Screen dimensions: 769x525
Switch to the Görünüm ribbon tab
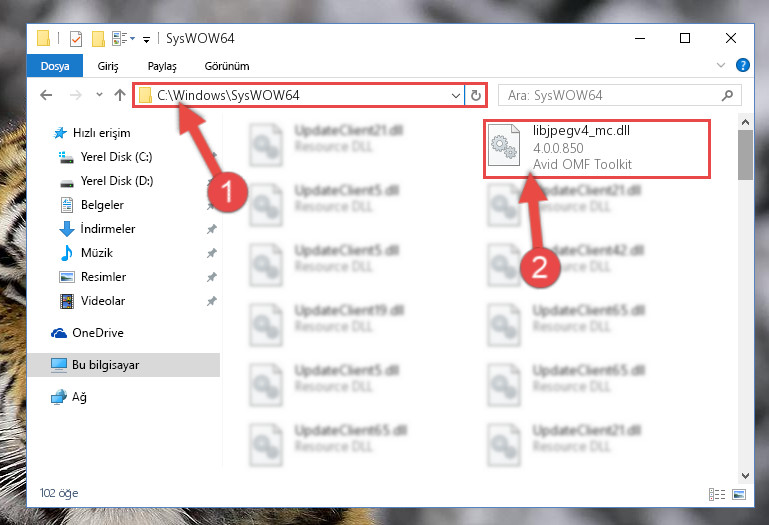(x=227, y=66)
